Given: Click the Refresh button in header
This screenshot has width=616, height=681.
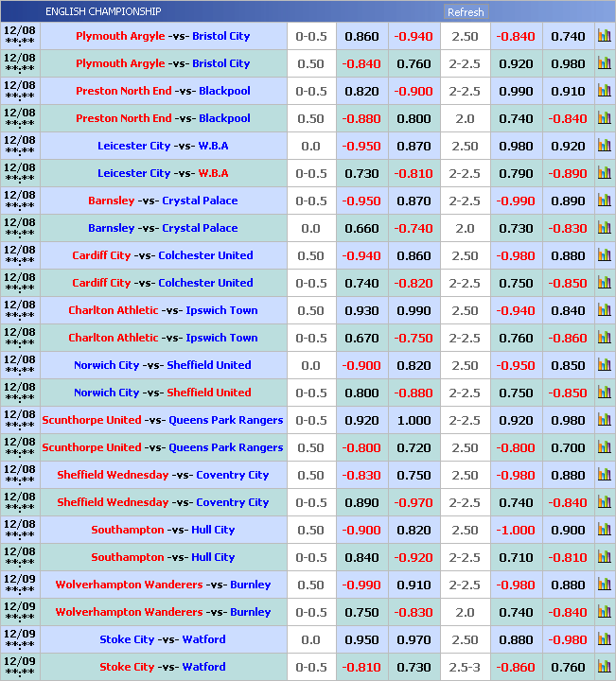Looking at the screenshot, I should pyautogui.click(x=466, y=11).
